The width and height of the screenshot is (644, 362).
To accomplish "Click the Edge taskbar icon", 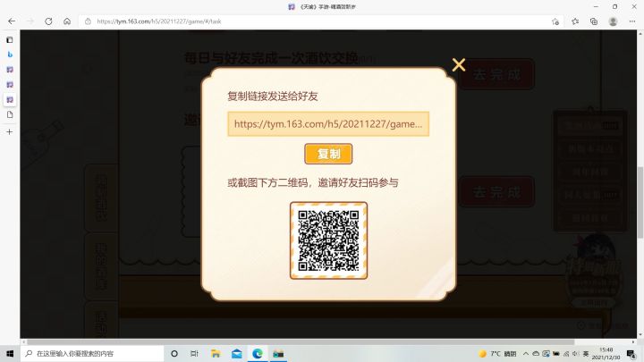I will pyautogui.click(x=258, y=353).
